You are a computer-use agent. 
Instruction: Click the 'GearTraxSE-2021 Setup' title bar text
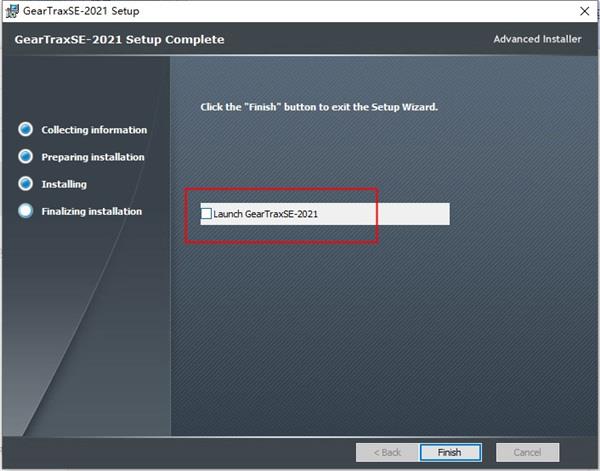click(81, 11)
